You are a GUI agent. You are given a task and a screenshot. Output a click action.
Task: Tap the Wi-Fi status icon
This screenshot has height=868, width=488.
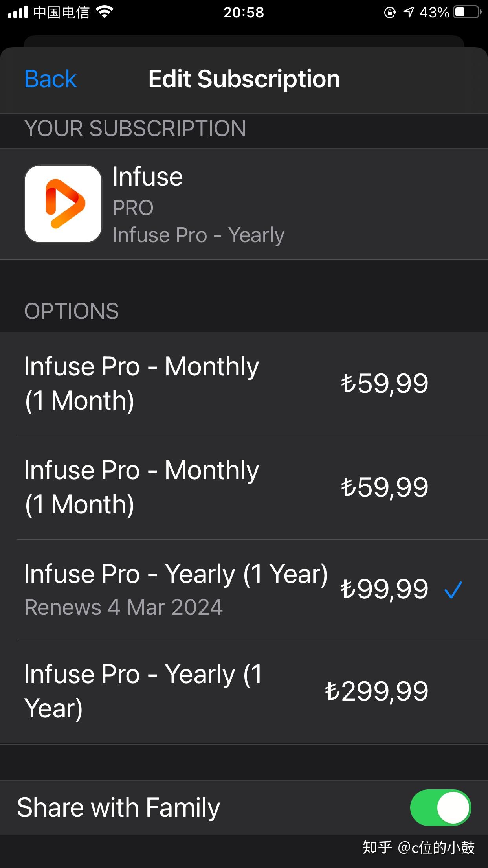pyautogui.click(x=105, y=13)
